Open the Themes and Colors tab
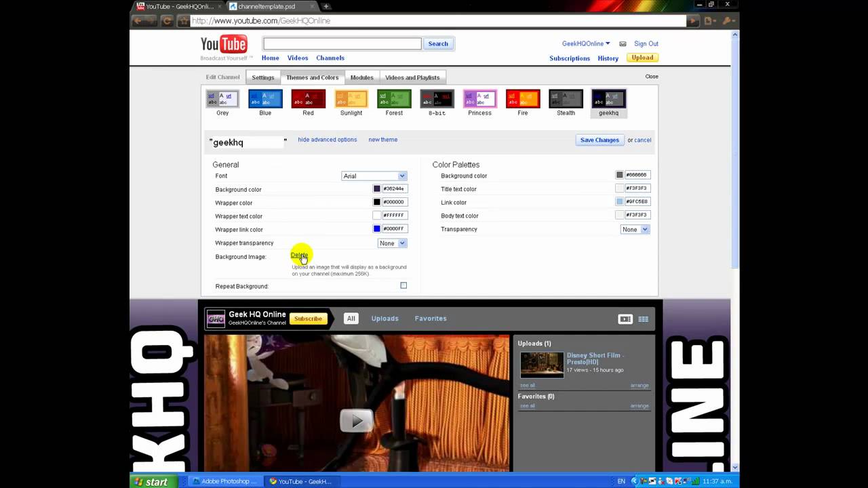The width and height of the screenshot is (868, 488). click(312, 77)
